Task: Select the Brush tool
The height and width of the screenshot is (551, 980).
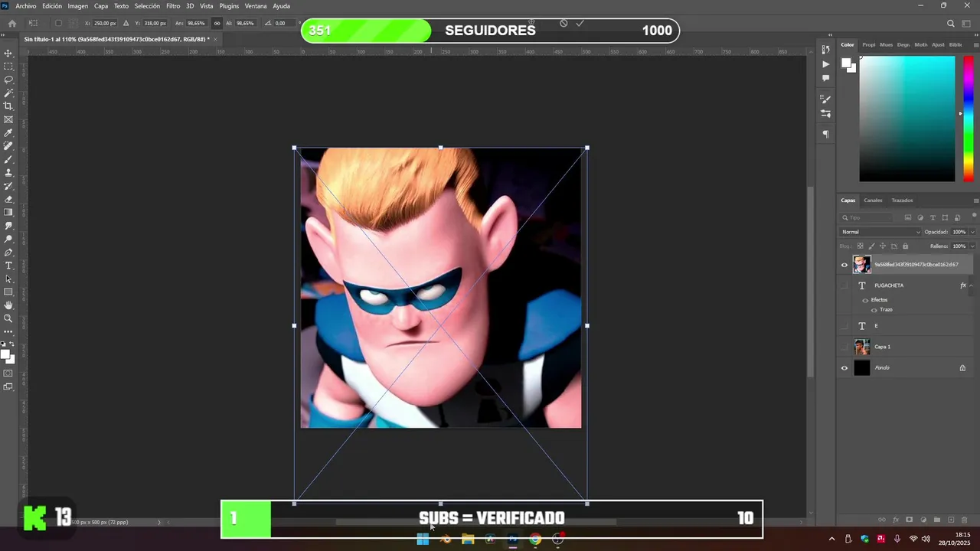Action: coord(8,159)
